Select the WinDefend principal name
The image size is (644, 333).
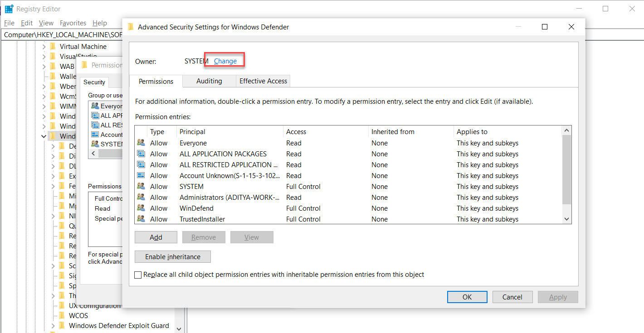(196, 208)
